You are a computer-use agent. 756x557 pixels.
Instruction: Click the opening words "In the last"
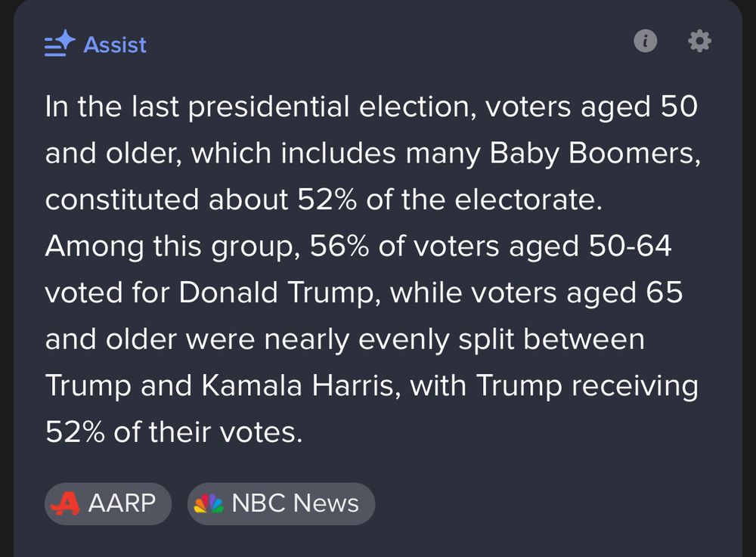coord(112,106)
